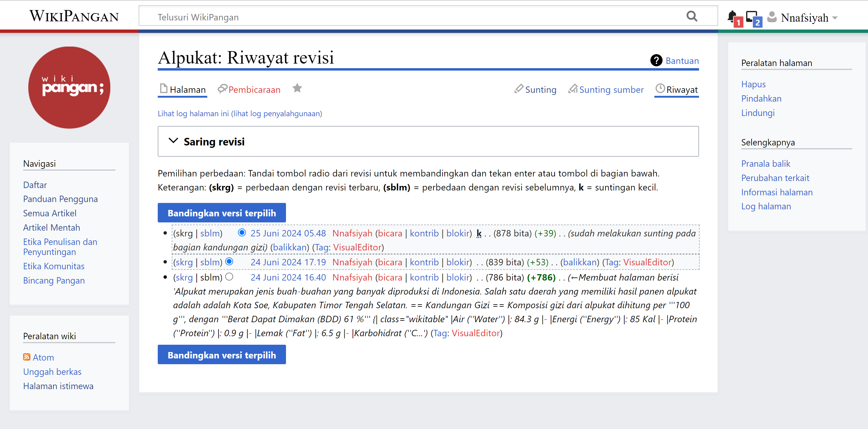
Task: Select radio button for 24 Juni 2024 17.19 revision
Action: [229, 262]
